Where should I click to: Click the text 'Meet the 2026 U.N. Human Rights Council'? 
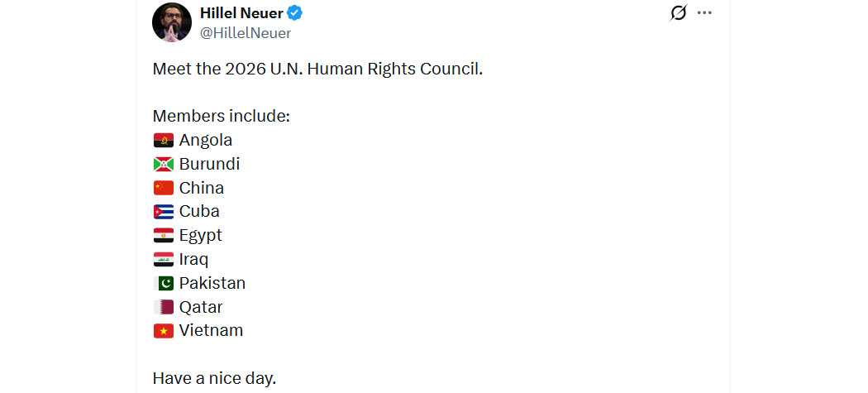pyautogui.click(x=317, y=69)
